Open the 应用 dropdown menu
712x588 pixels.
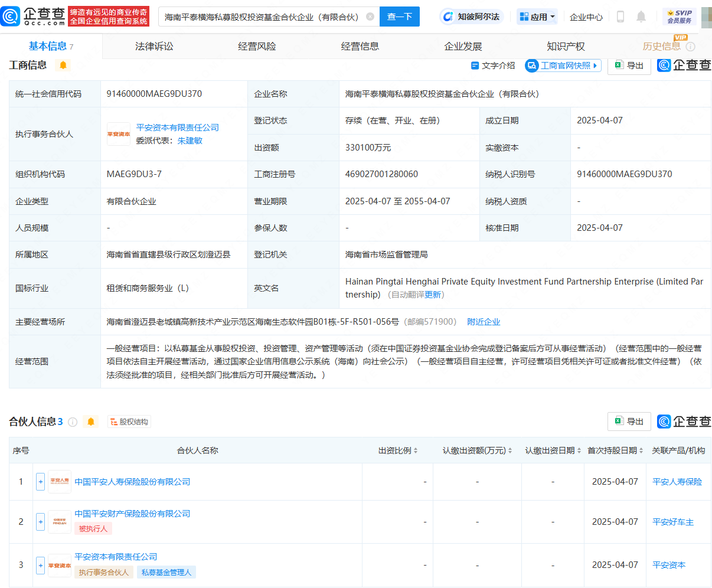pos(537,17)
